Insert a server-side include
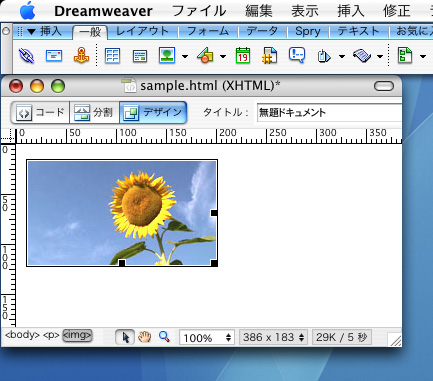The height and width of the screenshot is (381, 433). pyautogui.click(x=270, y=55)
